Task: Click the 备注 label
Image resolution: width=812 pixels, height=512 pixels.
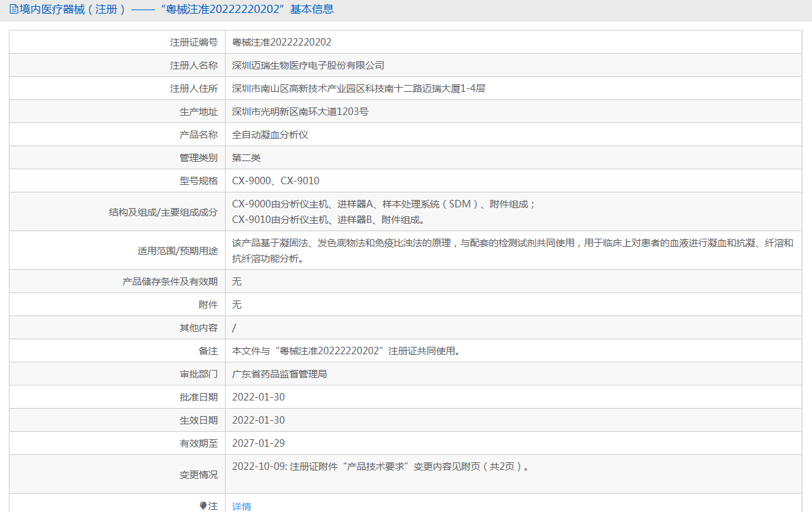Action: point(208,351)
